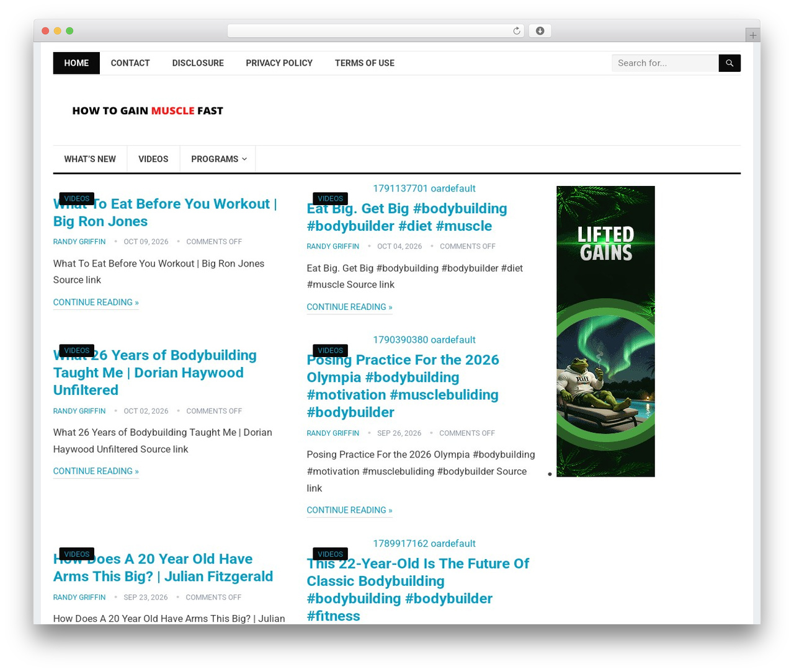Continue reading the Dorian Haywood post
The image size is (794, 672).
pos(96,471)
